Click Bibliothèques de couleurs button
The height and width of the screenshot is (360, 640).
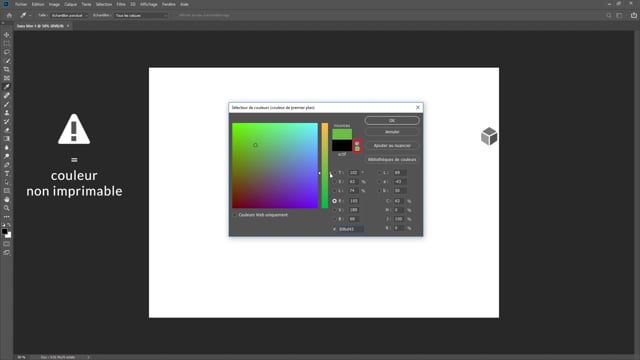tap(392, 160)
